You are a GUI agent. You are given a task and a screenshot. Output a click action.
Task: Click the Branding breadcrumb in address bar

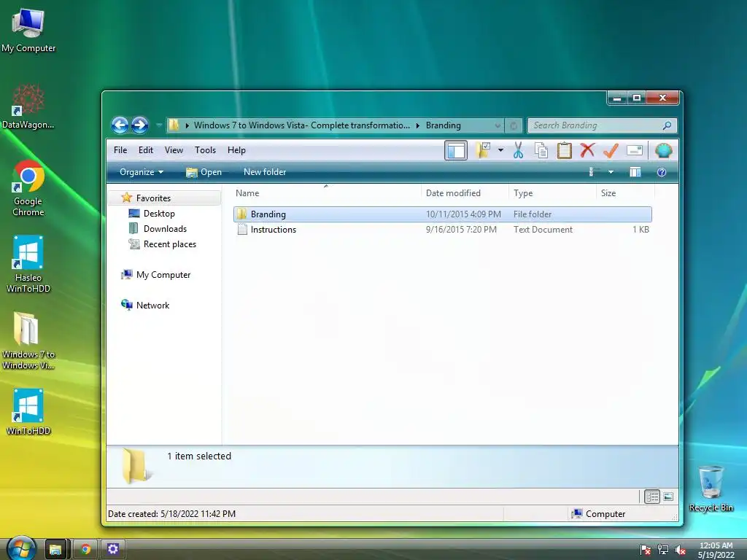click(443, 125)
